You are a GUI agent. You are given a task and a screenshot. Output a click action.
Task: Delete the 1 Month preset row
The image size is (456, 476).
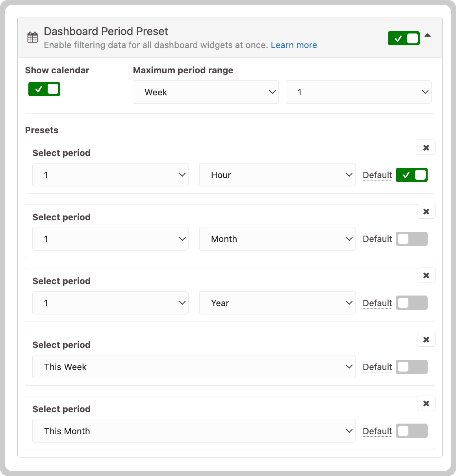tap(426, 212)
